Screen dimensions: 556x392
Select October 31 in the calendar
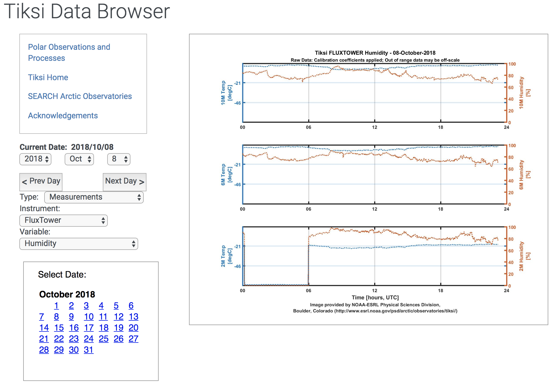click(x=89, y=350)
